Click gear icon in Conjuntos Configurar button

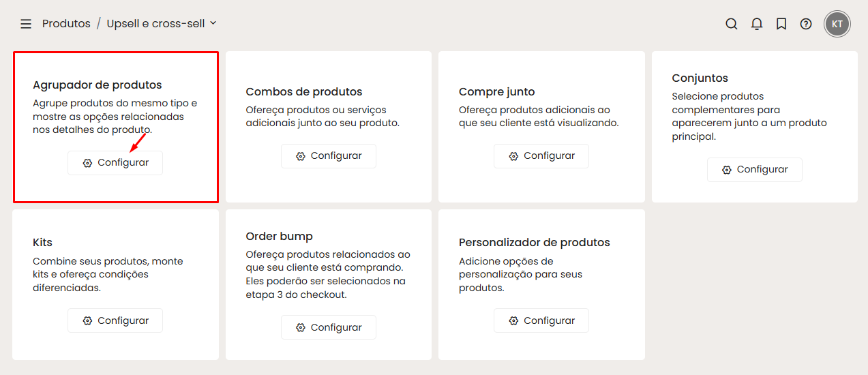[x=727, y=170]
